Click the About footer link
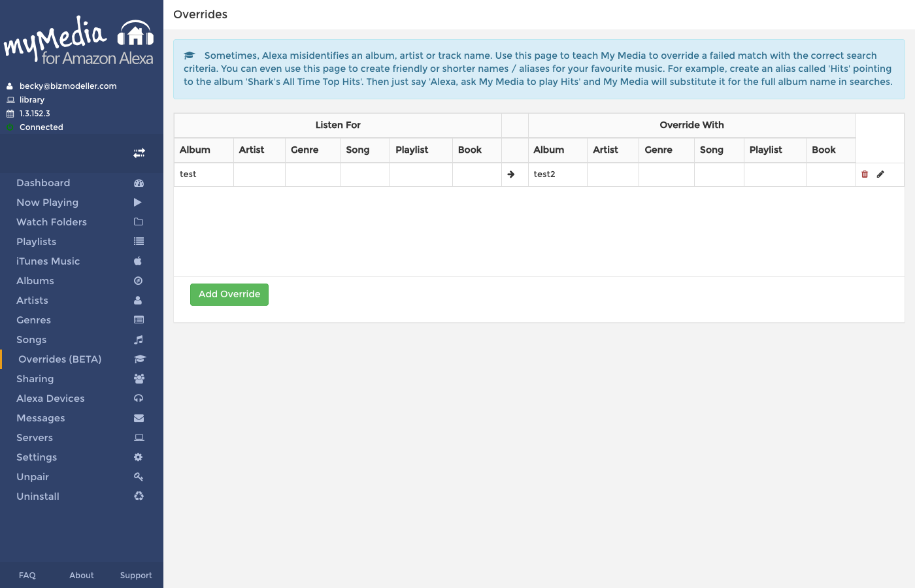This screenshot has width=915, height=588. (82, 576)
